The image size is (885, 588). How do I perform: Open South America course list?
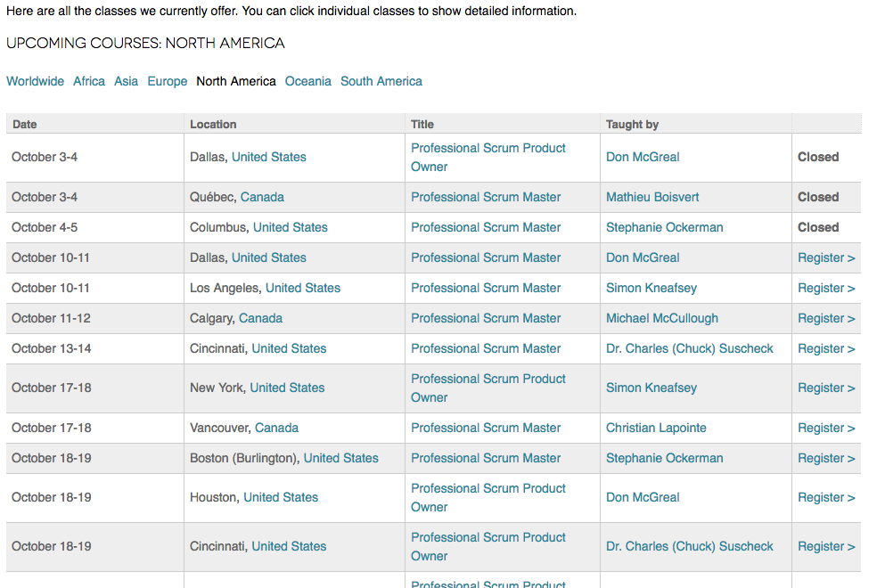pos(381,81)
